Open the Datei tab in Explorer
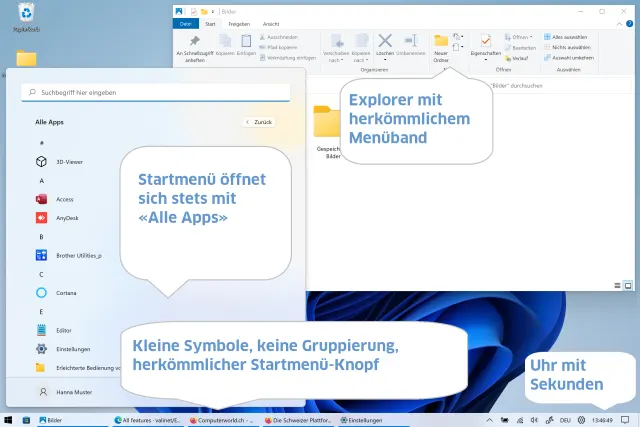 click(186, 24)
